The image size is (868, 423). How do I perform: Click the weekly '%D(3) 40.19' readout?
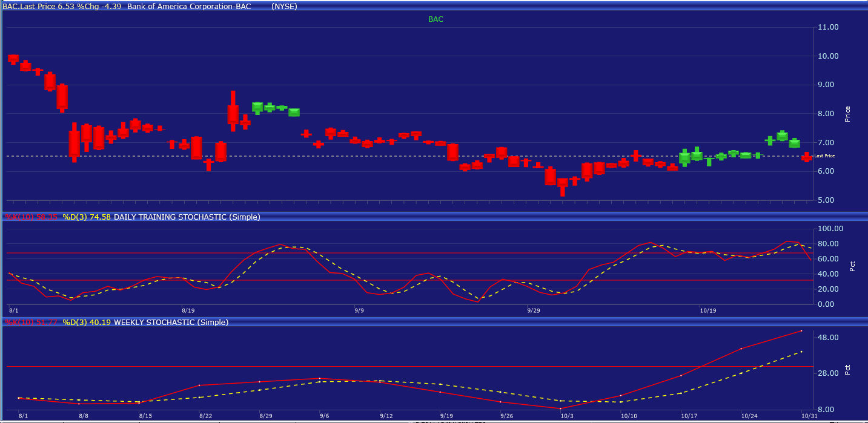tap(87, 323)
